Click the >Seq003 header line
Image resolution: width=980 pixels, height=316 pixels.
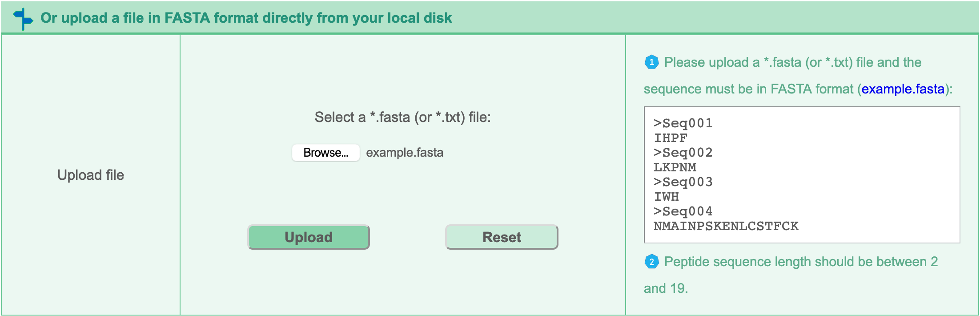point(683,182)
